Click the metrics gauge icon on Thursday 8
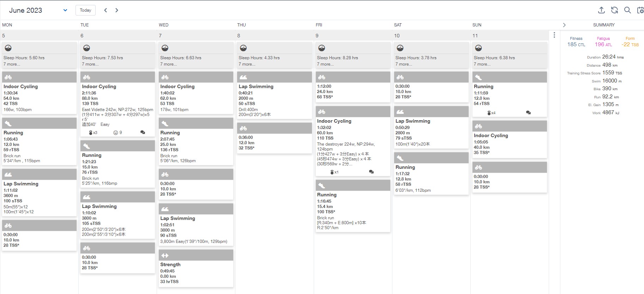The height and width of the screenshot is (294, 644). tap(243, 48)
